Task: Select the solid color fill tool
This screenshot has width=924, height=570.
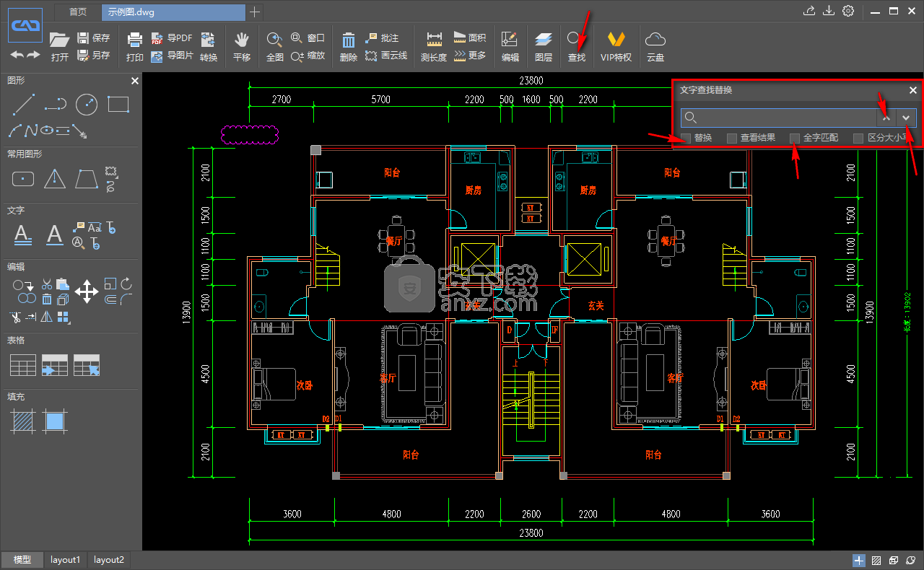Action: point(55,421)
